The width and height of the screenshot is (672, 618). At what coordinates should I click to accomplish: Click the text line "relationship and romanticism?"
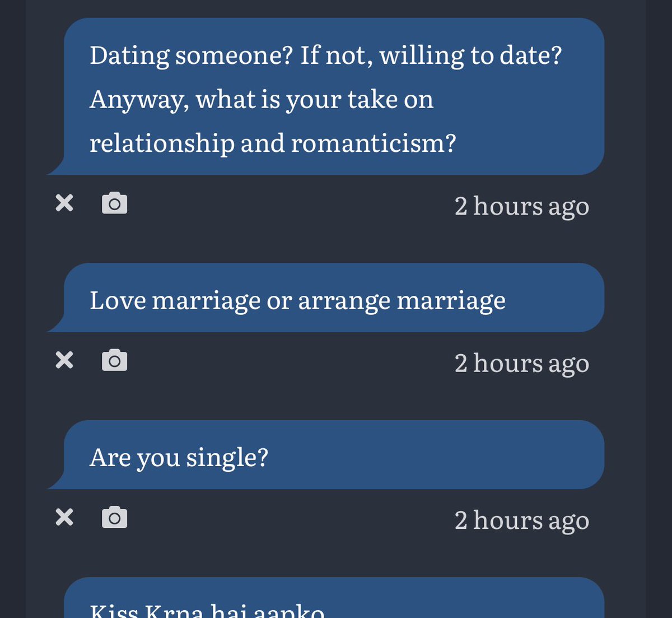point(273,143)
